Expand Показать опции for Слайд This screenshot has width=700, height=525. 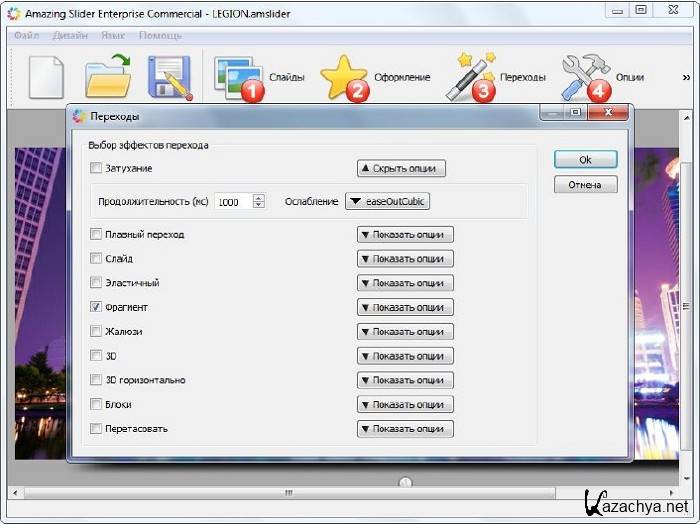coord(405,259)
